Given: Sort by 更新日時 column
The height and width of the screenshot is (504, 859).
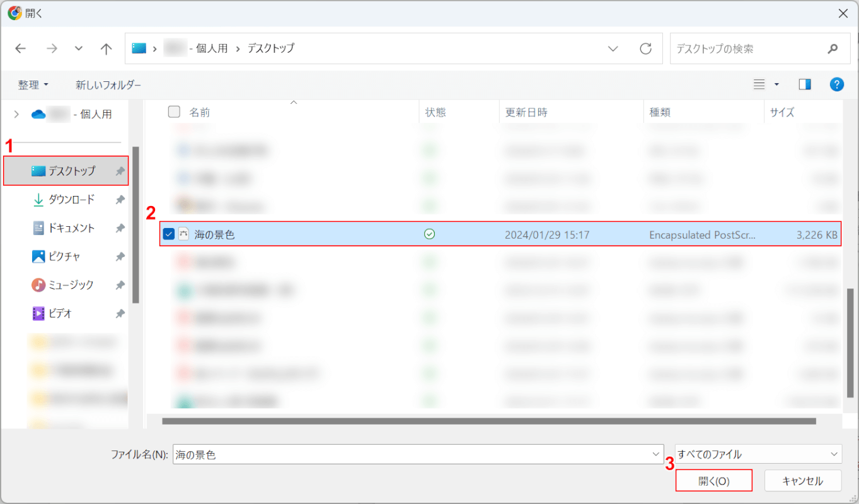Looking at the screenshot, I should (x=526, y=112).
